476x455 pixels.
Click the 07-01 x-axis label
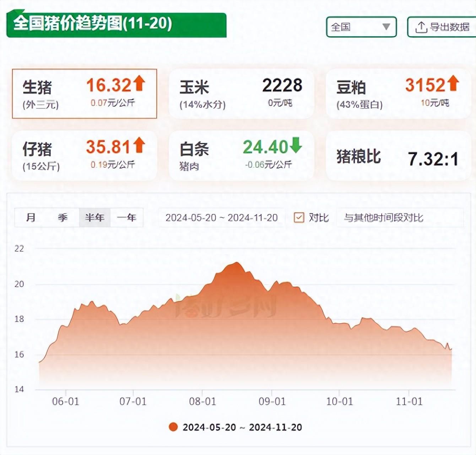click(133, 402)
